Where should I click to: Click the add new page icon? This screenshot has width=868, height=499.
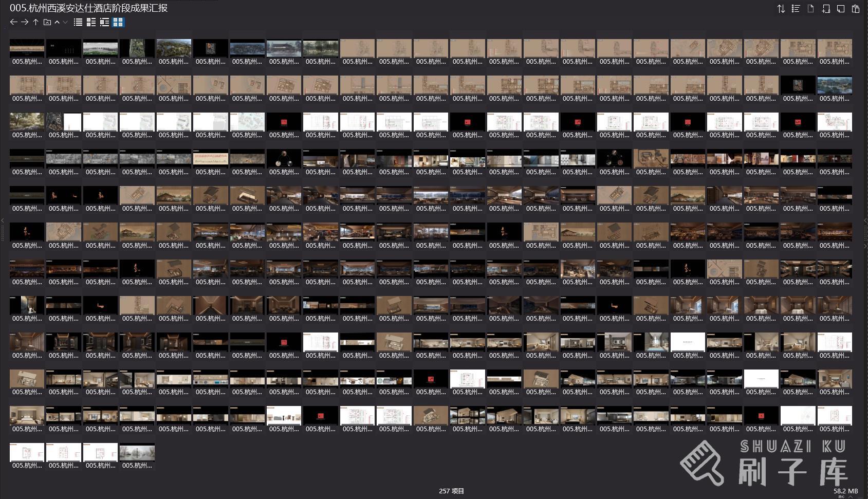tap(826, 9)
